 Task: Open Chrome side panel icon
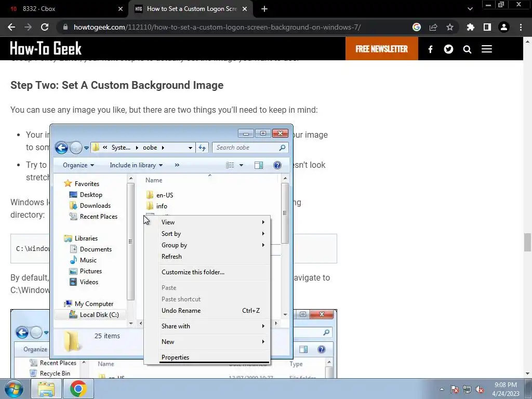click(487, 27)
